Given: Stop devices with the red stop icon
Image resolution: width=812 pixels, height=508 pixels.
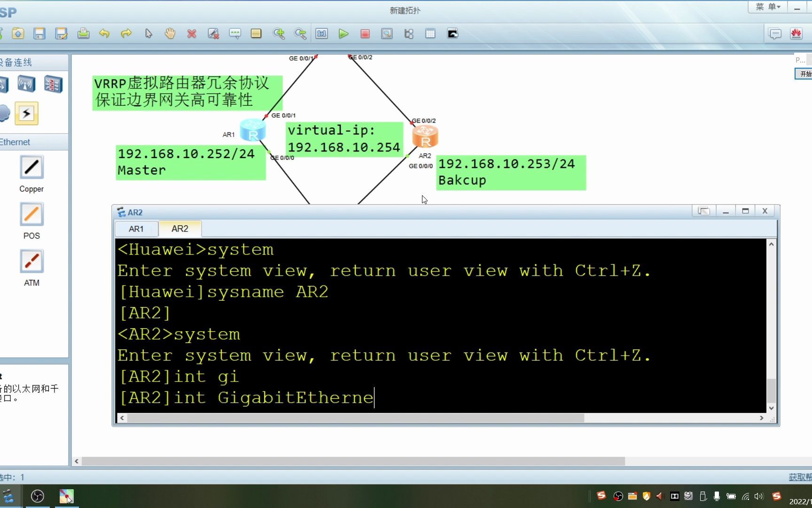Looking at the screenshot, I should 365,33.
